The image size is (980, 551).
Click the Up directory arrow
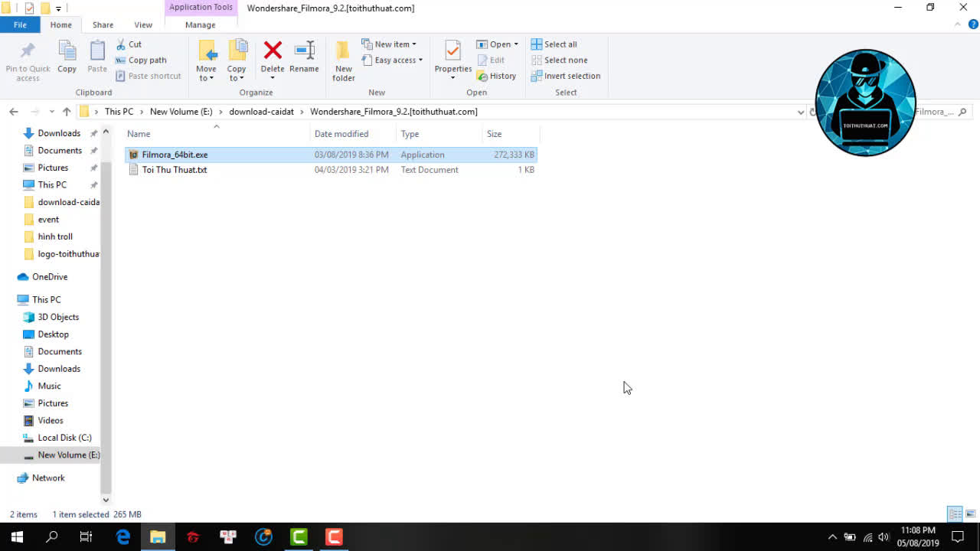pyautogui.click(x=67, y=112)
